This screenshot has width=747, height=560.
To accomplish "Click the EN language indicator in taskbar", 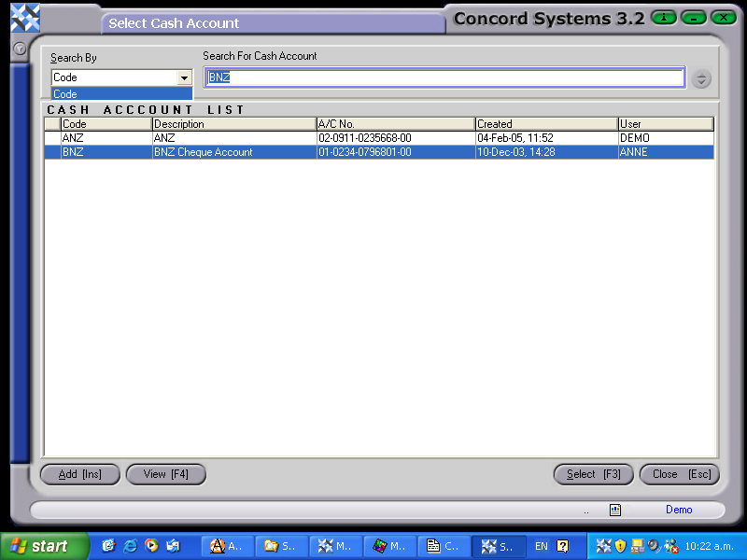I will click(x=542, y=545).
